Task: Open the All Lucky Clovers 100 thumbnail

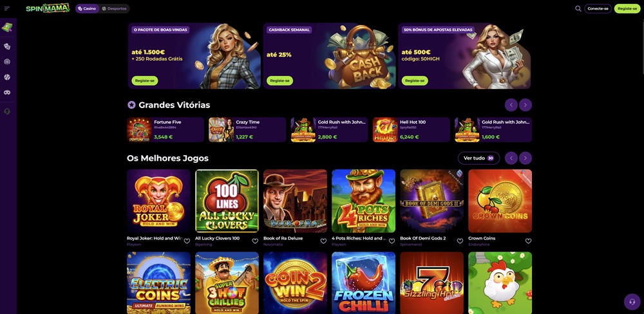Action: tap(227, 201)
